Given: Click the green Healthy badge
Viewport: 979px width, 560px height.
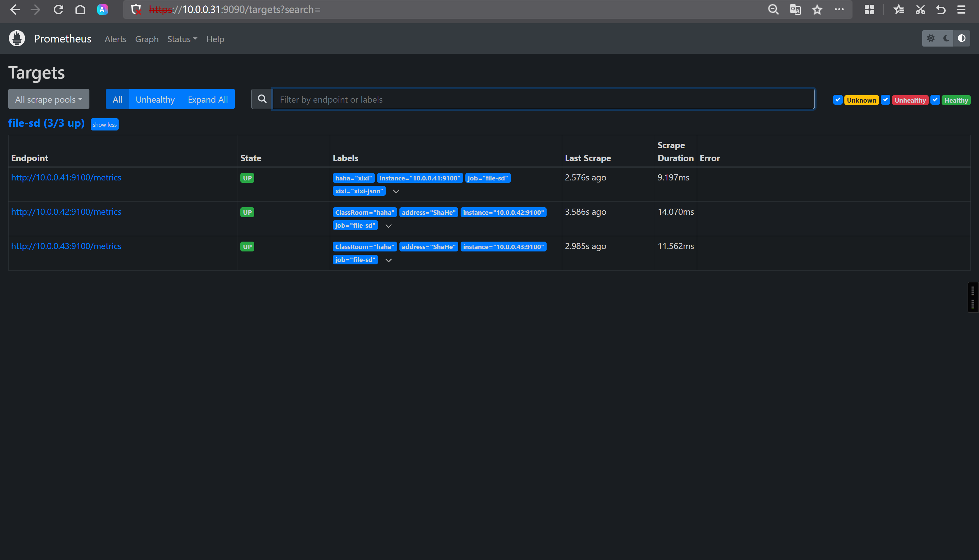Looking at the screenshot, I should coord(956,100).
